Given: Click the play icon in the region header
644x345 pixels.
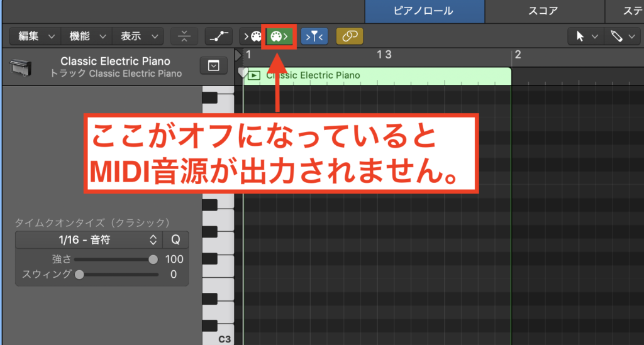Looking at the screenshot, I should tap(254, 75).
